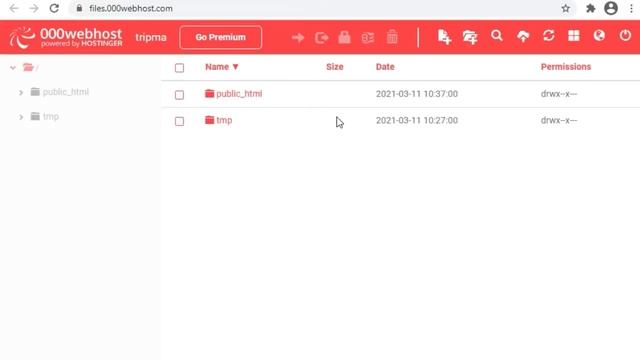The image size is (640, 360).
Task: Click the Copy file icon in toolbar
Action: pyautogui.click(x=322, y=38)
